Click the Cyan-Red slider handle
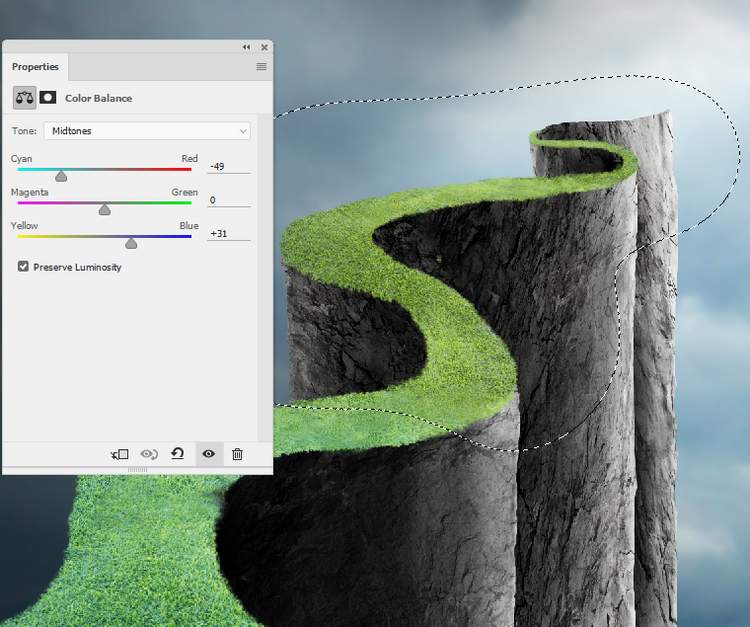Viewport: 750px width, 627px height. (61, 176)
